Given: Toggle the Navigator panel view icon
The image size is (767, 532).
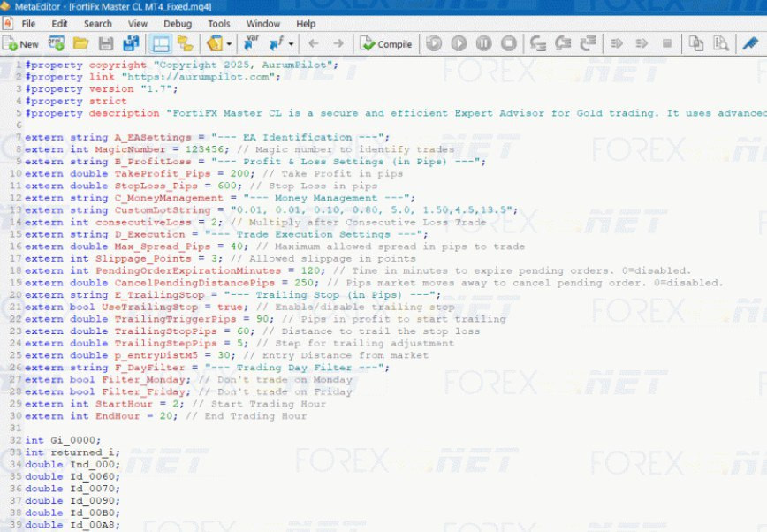Looking at the screenshot, I should (x=160, y=43).
